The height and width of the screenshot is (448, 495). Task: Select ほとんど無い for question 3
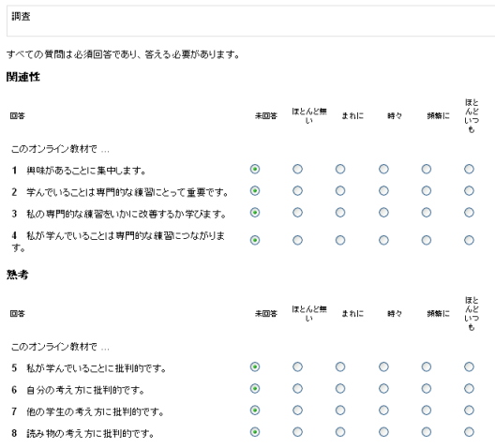297,213
